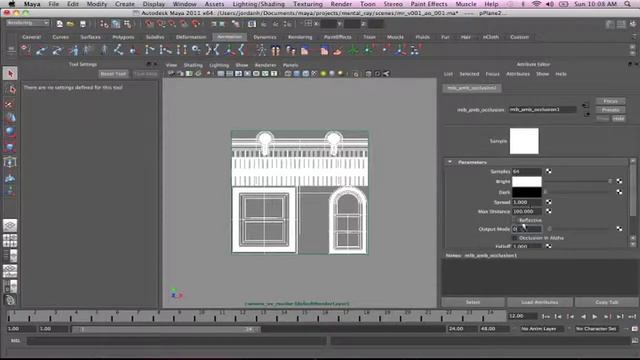Switch to the Polygons shelf tab
Viewport: 640px width, 360px height.
pyautogui.click(x=123, y=37)
